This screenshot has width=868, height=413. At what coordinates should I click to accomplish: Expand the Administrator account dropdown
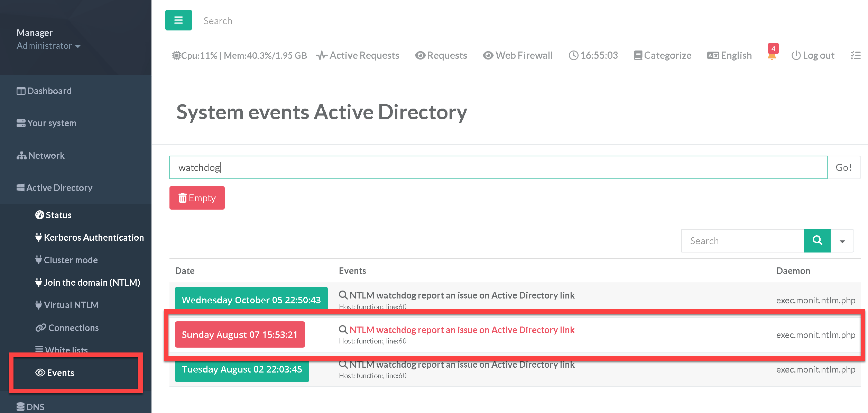(x=48, y=46)
